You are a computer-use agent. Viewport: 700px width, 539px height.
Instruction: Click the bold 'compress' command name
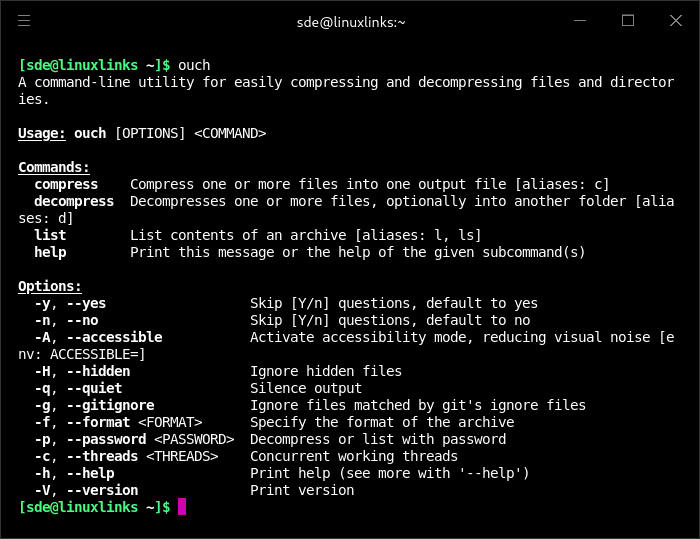click(x=66, y=184)
